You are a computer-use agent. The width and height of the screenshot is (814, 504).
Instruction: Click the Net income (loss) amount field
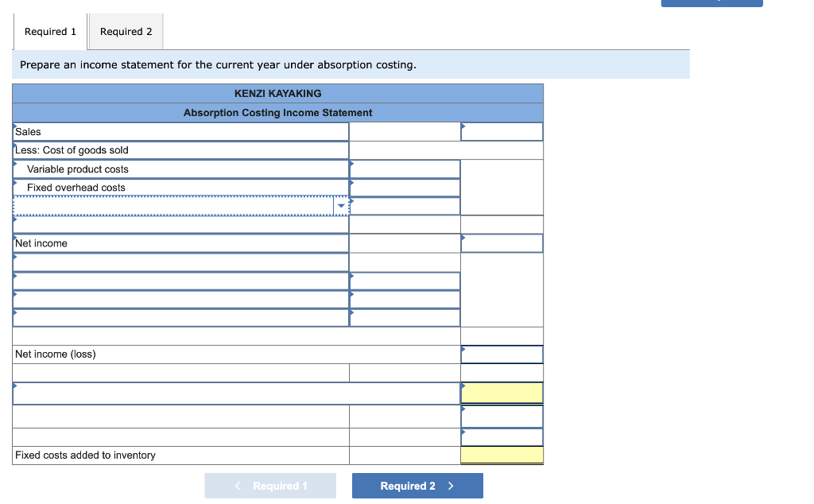coord(501,354)
